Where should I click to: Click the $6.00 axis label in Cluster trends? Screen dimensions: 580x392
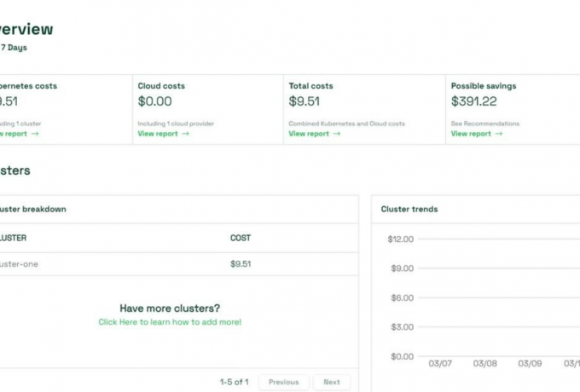pos(402,297)
